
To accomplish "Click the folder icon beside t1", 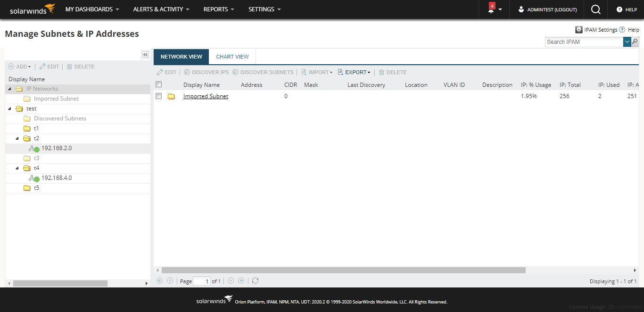I will tap(27, 128).
